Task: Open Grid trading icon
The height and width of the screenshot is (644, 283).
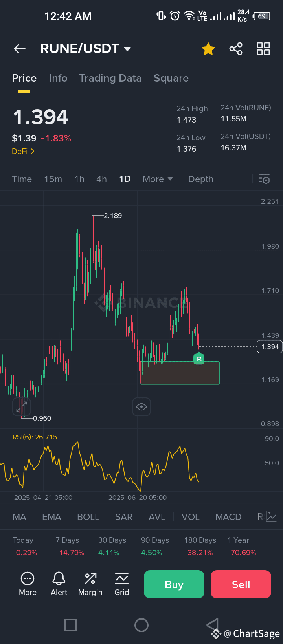Action: [x=121, y=584]
